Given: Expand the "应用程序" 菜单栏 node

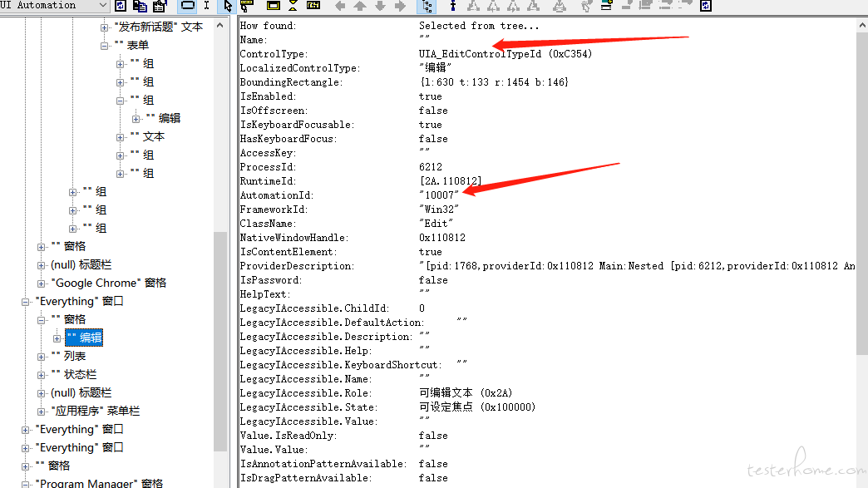Looking at the screenshot, I should pyautogui.click(x=41, y=411).
